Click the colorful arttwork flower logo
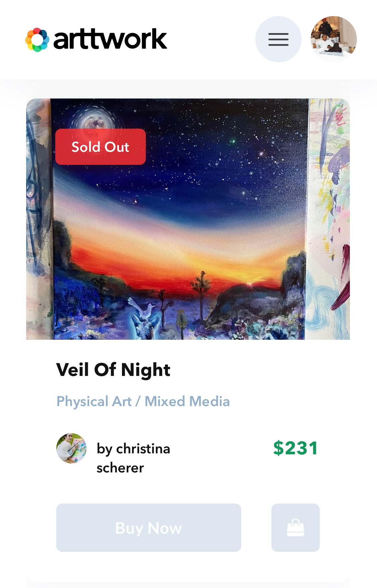 click(37, 40)
